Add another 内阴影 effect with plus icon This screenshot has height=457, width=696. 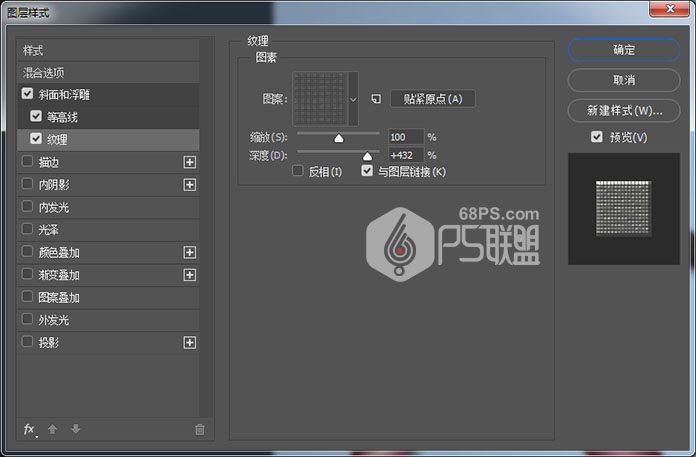(190, 185)
